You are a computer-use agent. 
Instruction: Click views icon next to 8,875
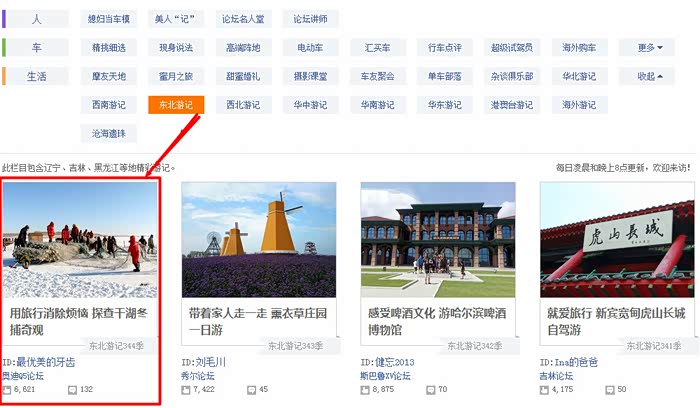click(365, 390)
